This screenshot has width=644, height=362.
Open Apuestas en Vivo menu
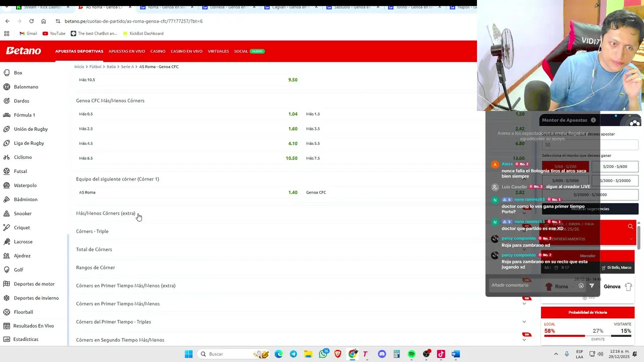point(127,51)
